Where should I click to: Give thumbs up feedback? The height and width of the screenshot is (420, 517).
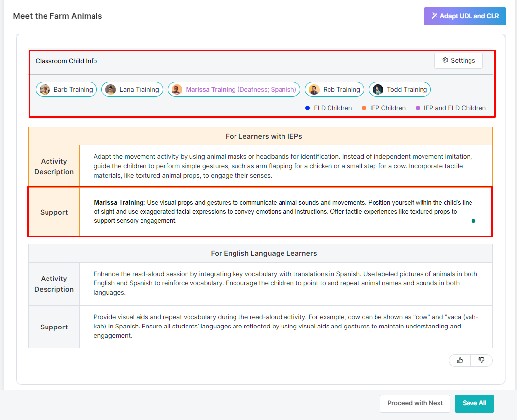pyautogui.click(x=460, y=360)
